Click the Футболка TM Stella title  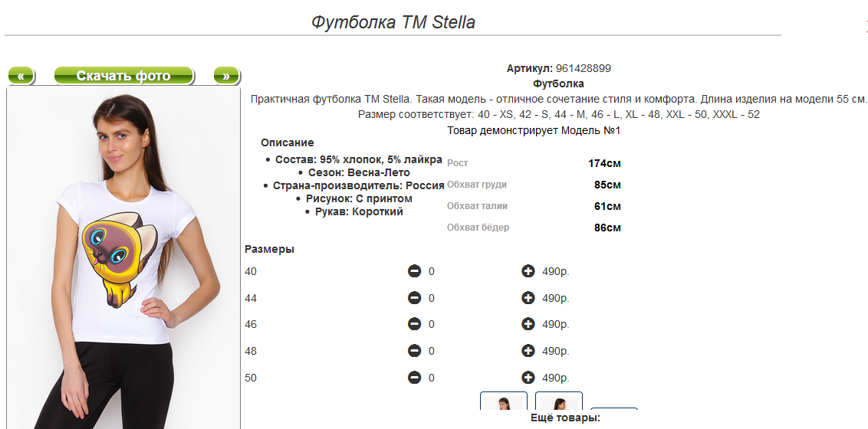point(393,22)
